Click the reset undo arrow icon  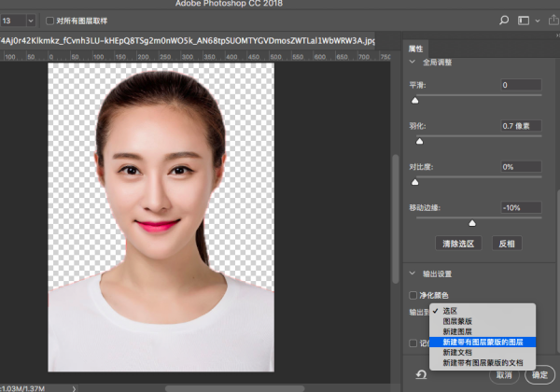[422, 374]
